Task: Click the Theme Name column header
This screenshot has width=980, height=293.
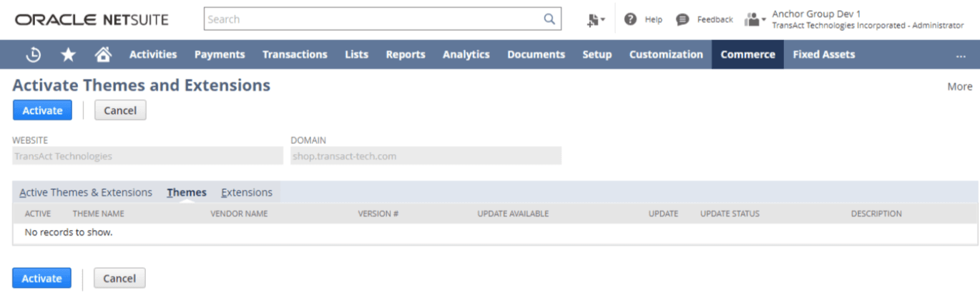Action: [x=99, y=213]
